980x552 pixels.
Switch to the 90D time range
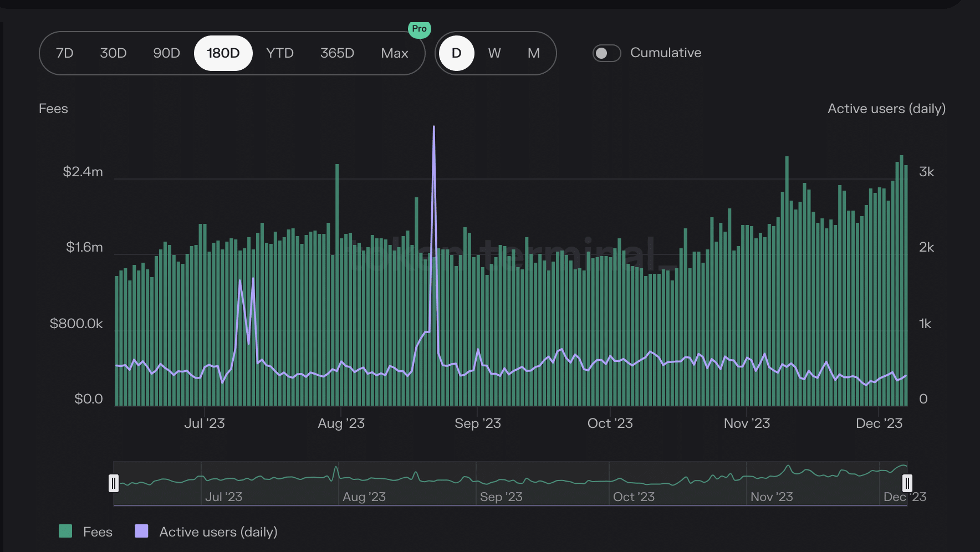point(166,53)
